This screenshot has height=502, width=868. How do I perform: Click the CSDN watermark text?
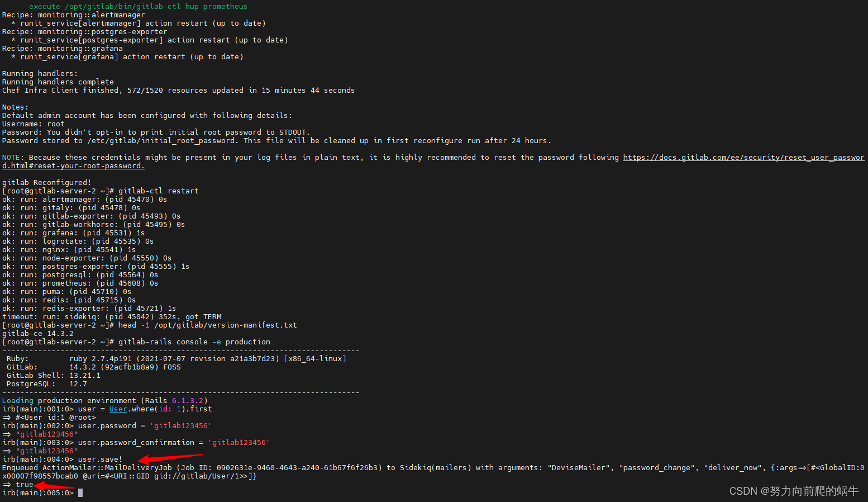pos(794,491)
